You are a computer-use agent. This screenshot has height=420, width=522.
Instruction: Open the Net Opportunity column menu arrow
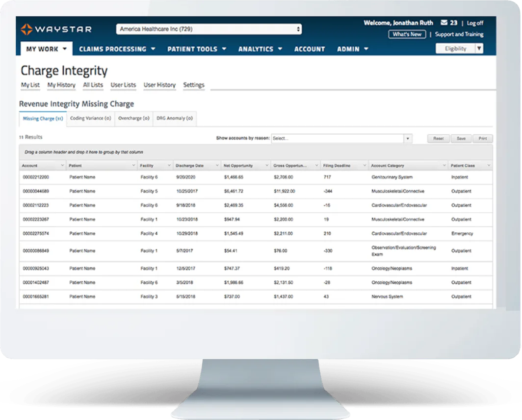[x=267, y=165]
